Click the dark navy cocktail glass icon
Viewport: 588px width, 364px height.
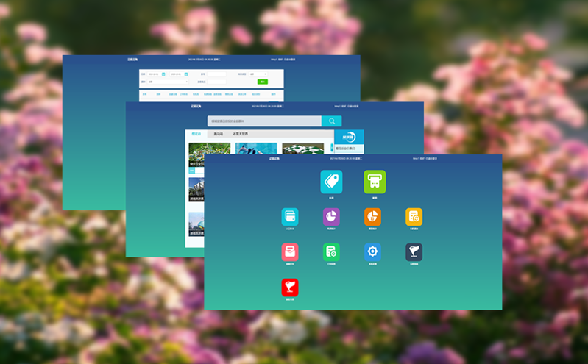coord(414,252)
